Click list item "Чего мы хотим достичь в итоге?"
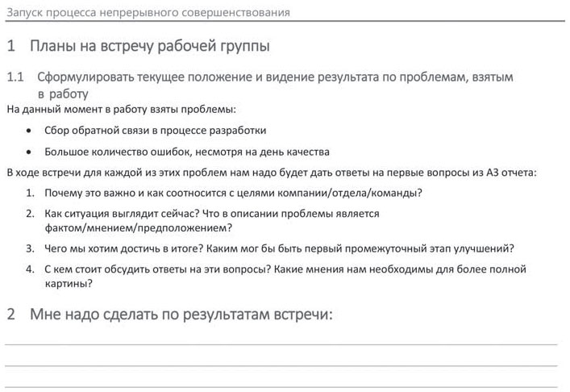The width and height of the screenshot is (570, 392). (x=279, y=248)
